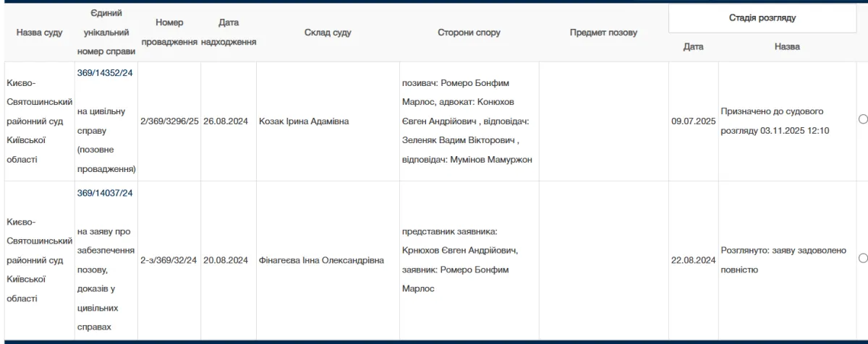This screenshot has height=344, width=868.
Task: Click the "Сторони спору" column header
Action: pyautogui.click(x=469, y=33)
